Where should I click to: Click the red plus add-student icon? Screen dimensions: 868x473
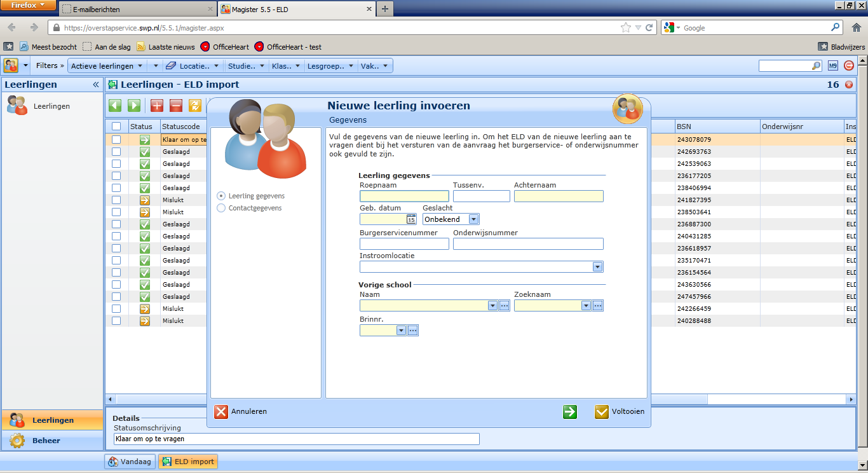pos(157,106)
